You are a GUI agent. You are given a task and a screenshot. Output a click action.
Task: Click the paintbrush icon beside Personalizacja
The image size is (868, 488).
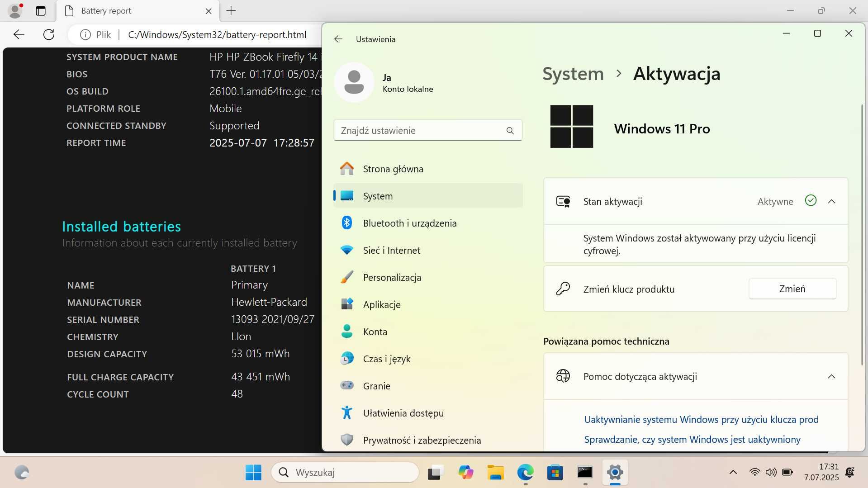347,277
